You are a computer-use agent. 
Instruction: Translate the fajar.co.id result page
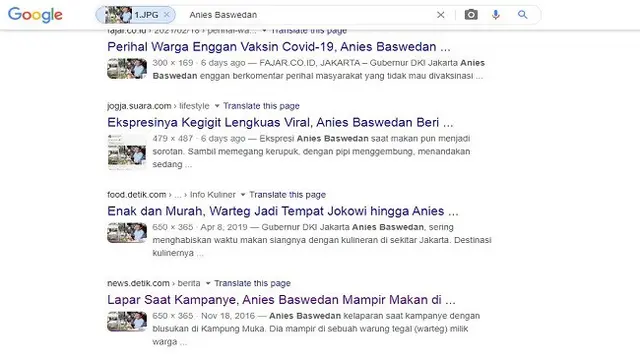pyautogui.click(x=309, y=31)
